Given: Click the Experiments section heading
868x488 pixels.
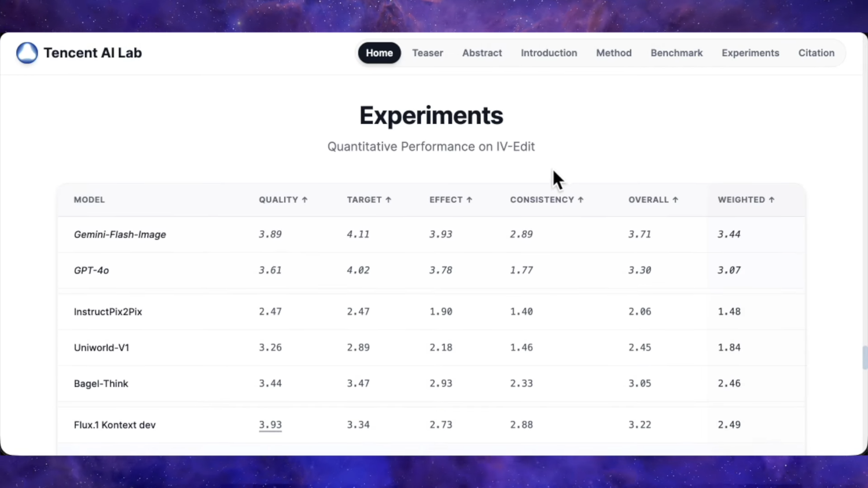Looking at the screenshot, I should (x=431, y=116).
